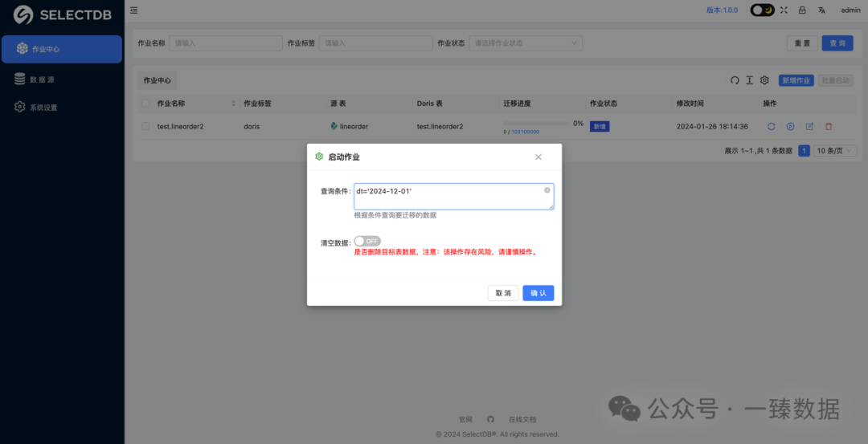Open 作业中心 in sidebar
This screenshot has height=444, width=868.
click(x=61, y=49)
